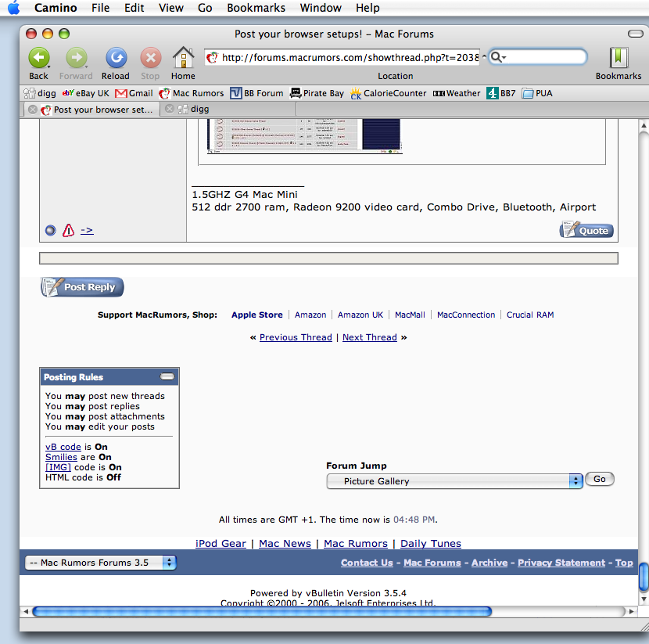The image size is (649, 644).
Task: Open the Mac Rumors bookmark
Action: [192, 93]
